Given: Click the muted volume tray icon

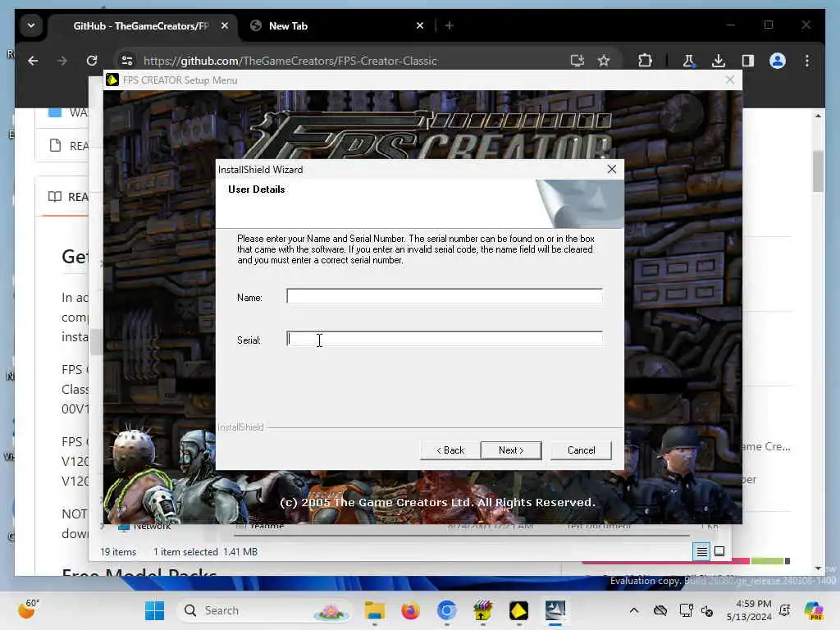Looking at the screenshot, I should pos(707,610).
